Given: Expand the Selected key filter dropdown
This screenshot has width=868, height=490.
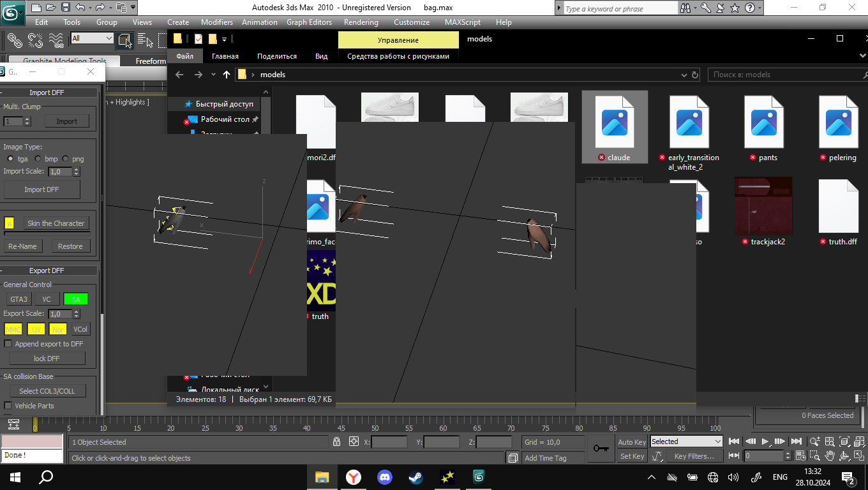Looking at the screenshot, I should tap(685, 442).
